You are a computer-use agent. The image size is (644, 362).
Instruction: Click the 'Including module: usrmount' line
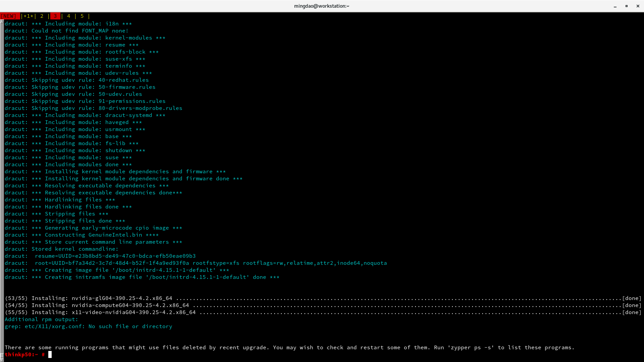(75, 129)
